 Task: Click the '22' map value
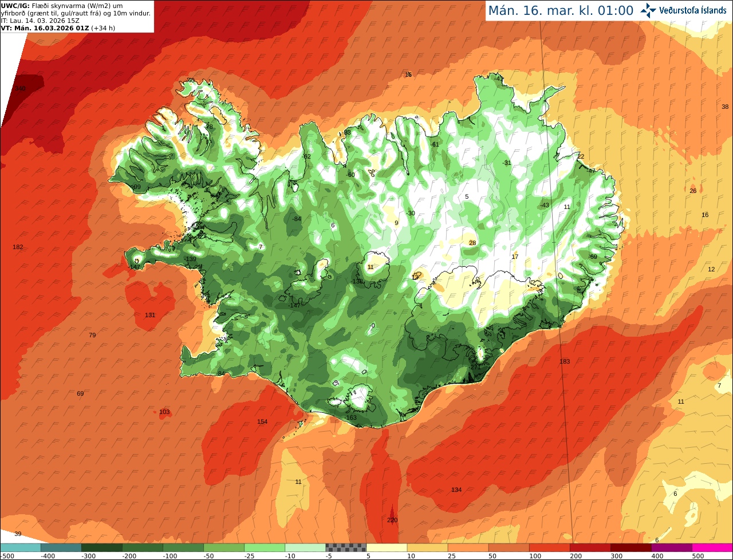click(581, 157)
